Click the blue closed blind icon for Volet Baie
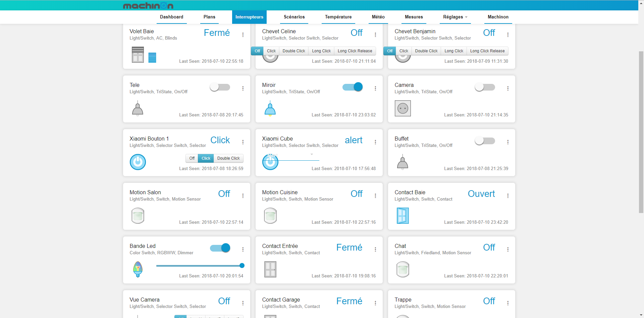The height and width of the screenshot is (318, 644). pyautogui.click(x=152, y=58)
